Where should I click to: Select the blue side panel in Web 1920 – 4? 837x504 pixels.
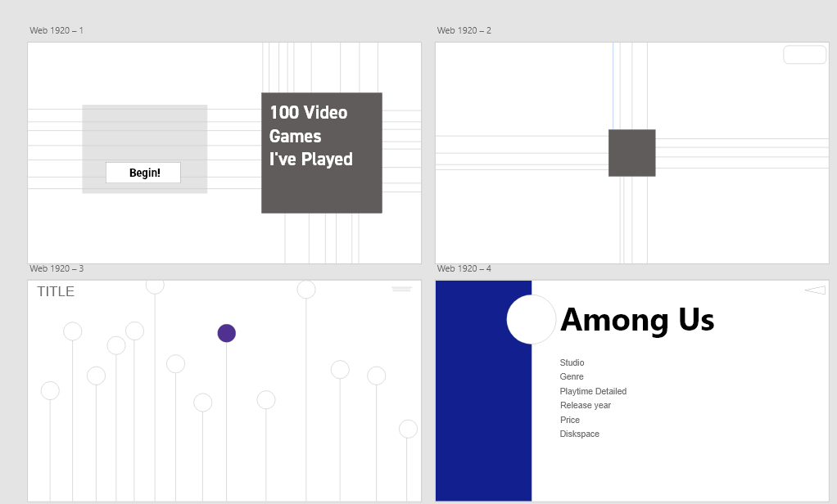pyautogui.click(x=484, y=391)
